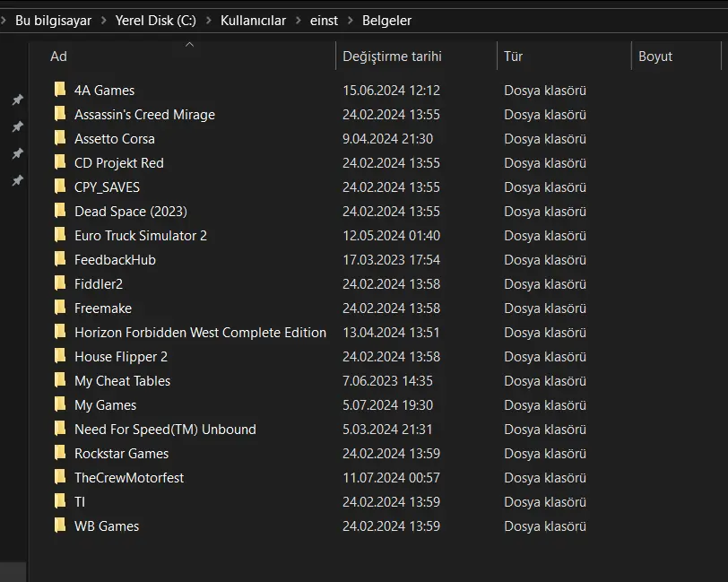Click date 17.03.2023 17:54
The width and height of the screenshot is (728, 582).
point(392,260)
